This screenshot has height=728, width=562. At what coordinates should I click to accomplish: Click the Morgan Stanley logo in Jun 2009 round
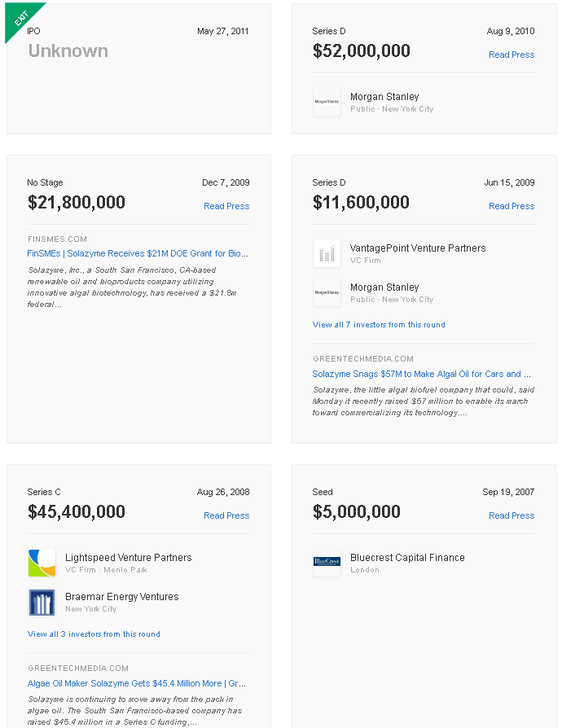tap(327, 292)
